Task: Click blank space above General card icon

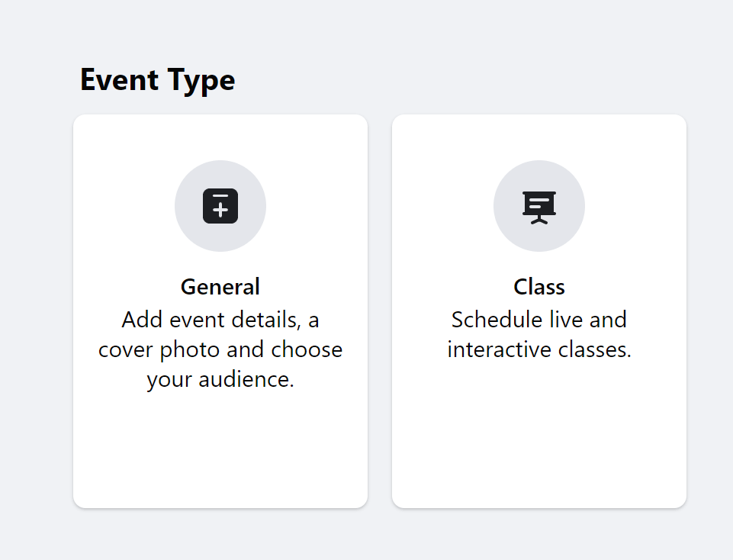Action: tap(220, 137)
